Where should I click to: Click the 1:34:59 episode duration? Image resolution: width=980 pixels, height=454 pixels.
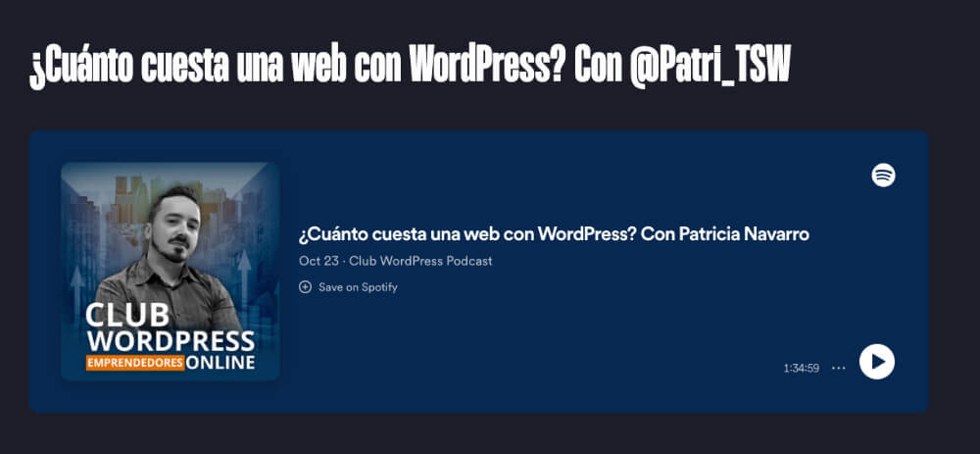[802, 369]
